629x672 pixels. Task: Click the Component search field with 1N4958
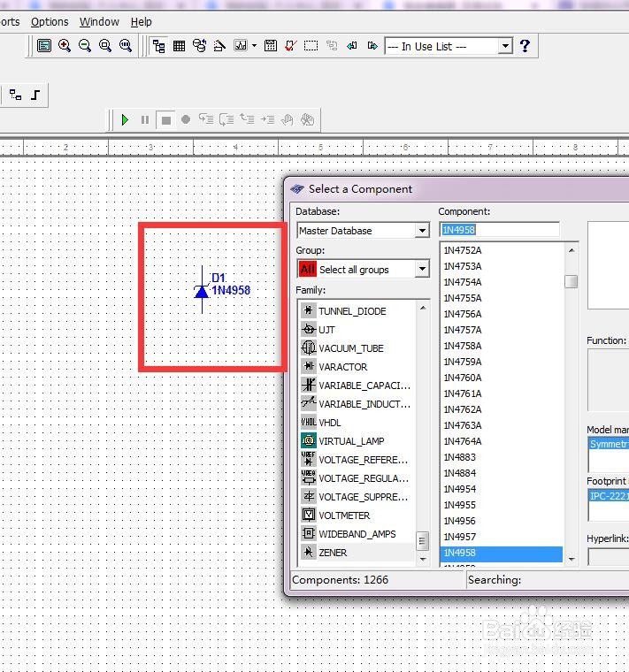tap(500, 230)
